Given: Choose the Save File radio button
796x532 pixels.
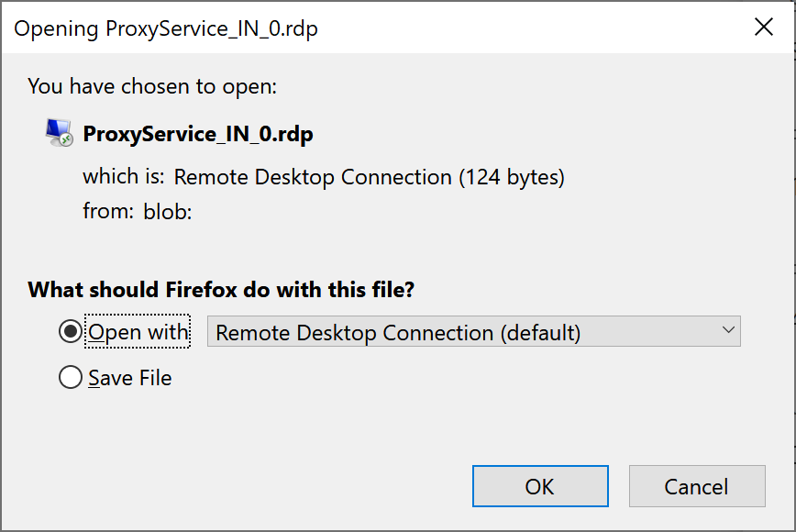Looking at the screenshot, I should coord(70,378).
